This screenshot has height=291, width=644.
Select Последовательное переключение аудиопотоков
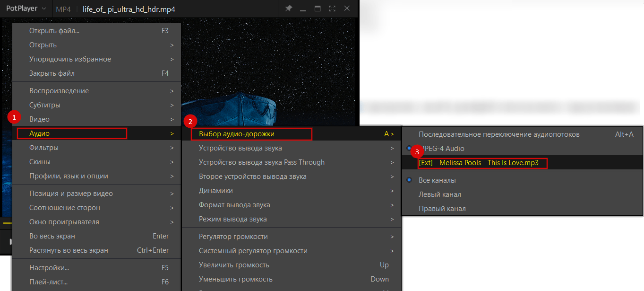point(499,134)
